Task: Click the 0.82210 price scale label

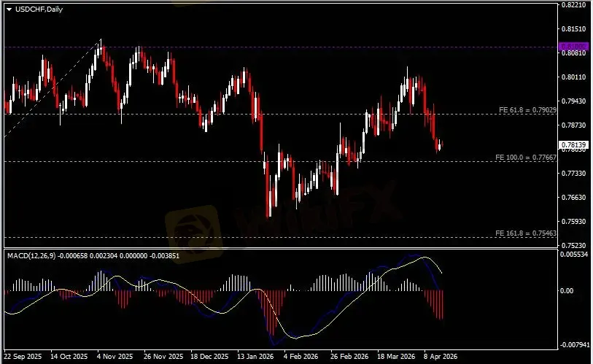Action: 573,4
